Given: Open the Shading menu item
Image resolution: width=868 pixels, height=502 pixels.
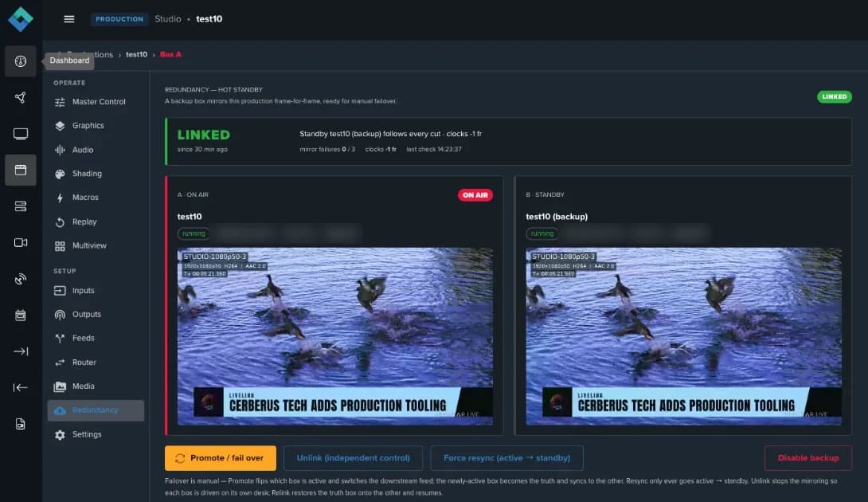Looking at the screenshot, I should coord(96,174).
